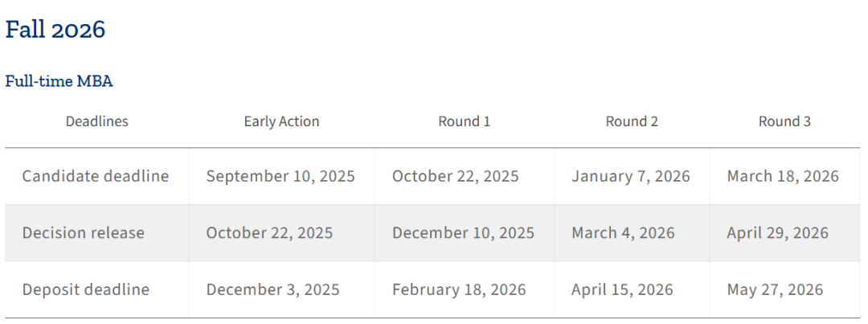Click the December 3, 2025 cell

pyautogui.click(x=272, y=289)
